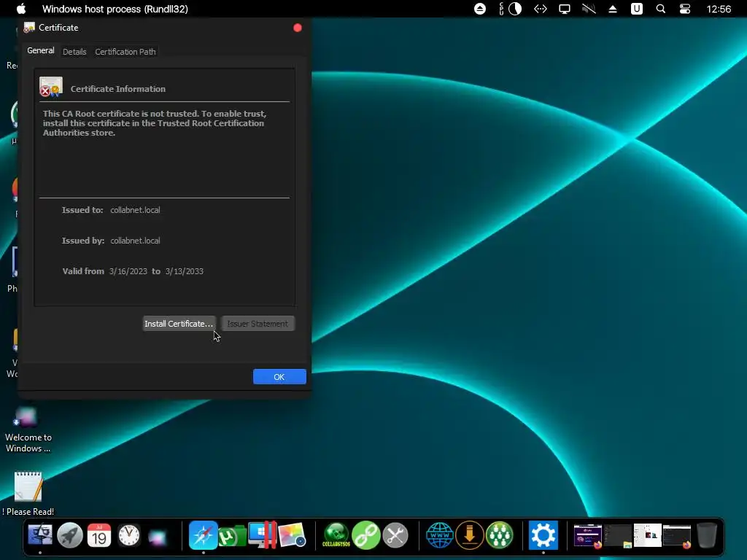Click the expiry date 3/13/2033
Viewport: 747px width, 560px height.
click(x=185, y=271)
